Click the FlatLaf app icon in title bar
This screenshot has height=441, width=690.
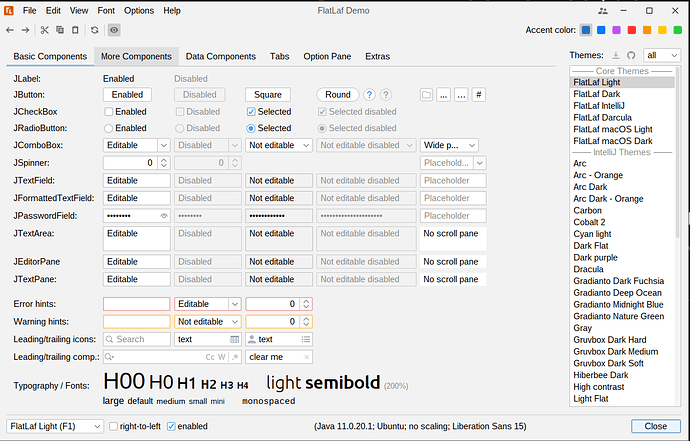click(x=9, y=11)
